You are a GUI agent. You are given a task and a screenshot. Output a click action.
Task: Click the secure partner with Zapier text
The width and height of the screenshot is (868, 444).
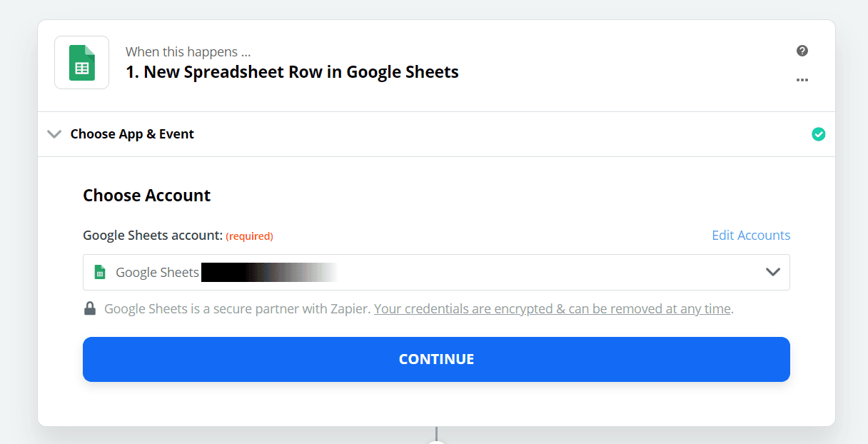click(x=238, y=309)
